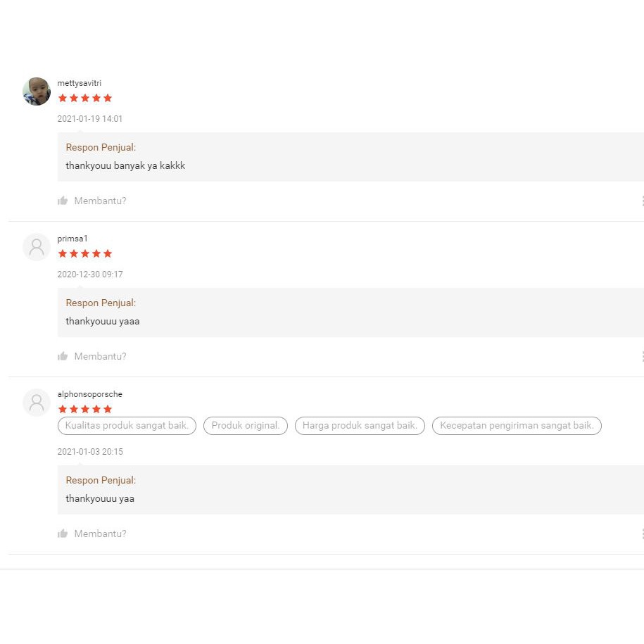644x644 pixels.
Task: Click thumbs-up icon on alphonsoporsche's review
Action: click(x=63, y=533)
